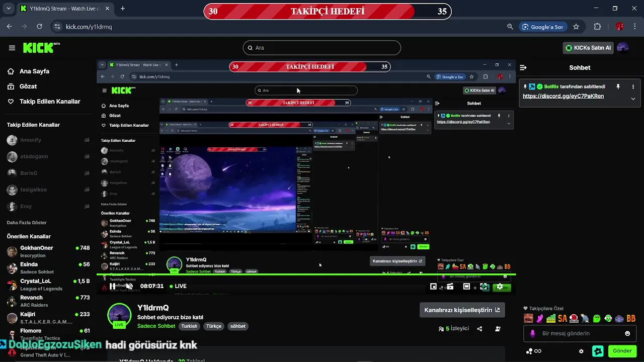Viewport: 644px width, 362px height.
Task: Open the Chrome three-dot menu
Action: [634, 27]
